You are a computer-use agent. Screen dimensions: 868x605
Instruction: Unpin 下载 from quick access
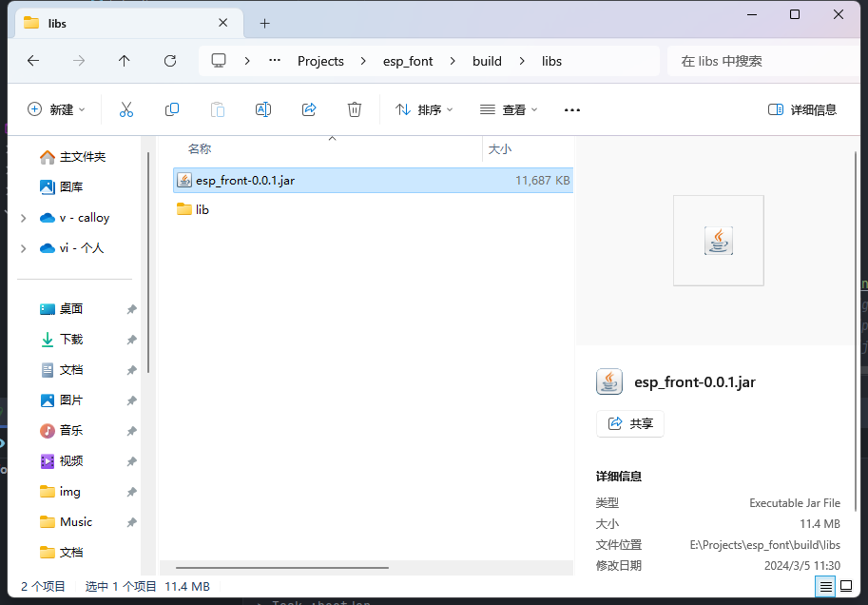[x=131, y=340]
